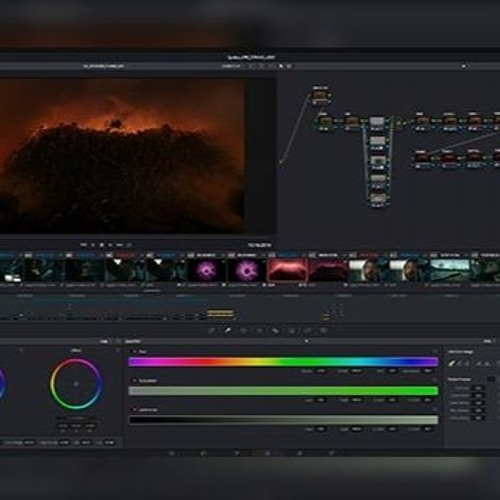The width and height of the screenshot is (500, 500).
Task: Click the highlighted picker icon under Selection Range
Action: point(452,363)
